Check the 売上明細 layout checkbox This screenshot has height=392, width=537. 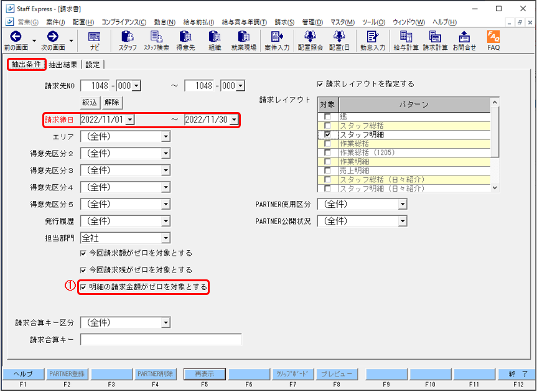point(327,170)
